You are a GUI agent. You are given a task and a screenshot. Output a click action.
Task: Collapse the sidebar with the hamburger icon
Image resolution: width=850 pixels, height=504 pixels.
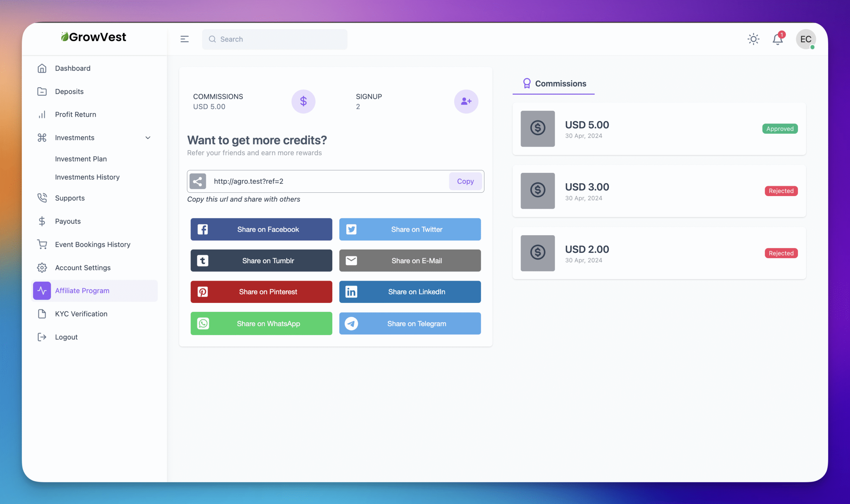click(x=184, y=39)
